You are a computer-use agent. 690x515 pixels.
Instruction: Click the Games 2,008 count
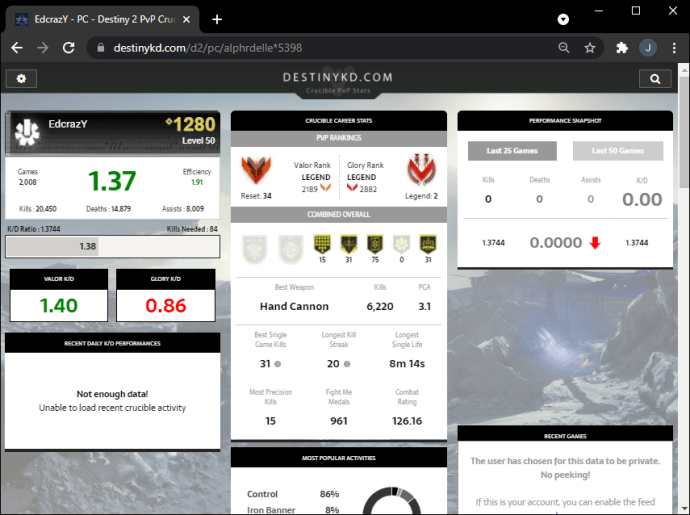click(x=28, y=182)
